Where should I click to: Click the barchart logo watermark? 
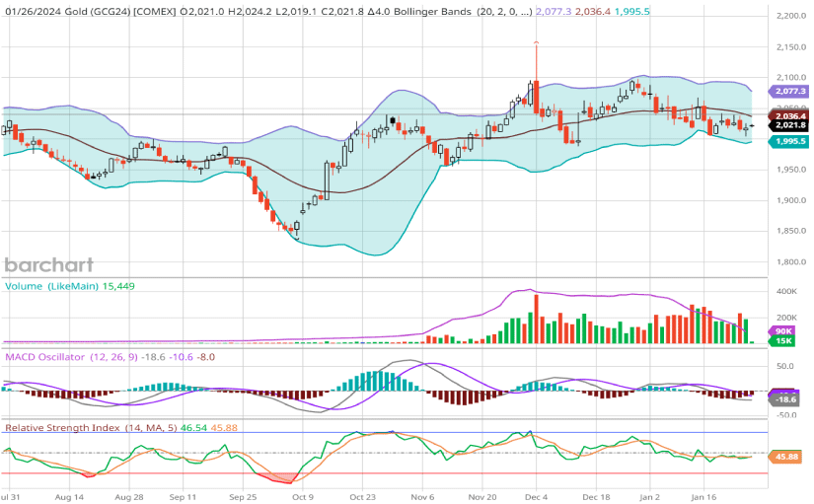(x=48, y=264)
